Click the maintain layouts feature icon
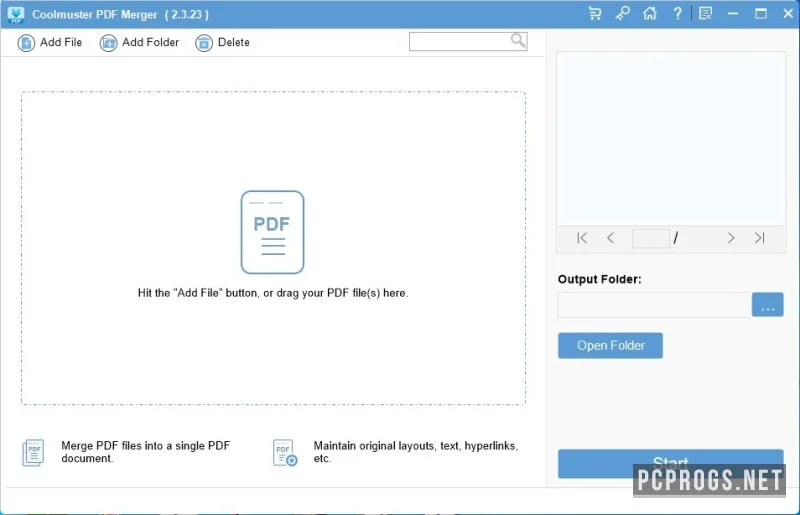This screenshot has width=800, height=515. (x=285, y=453)
